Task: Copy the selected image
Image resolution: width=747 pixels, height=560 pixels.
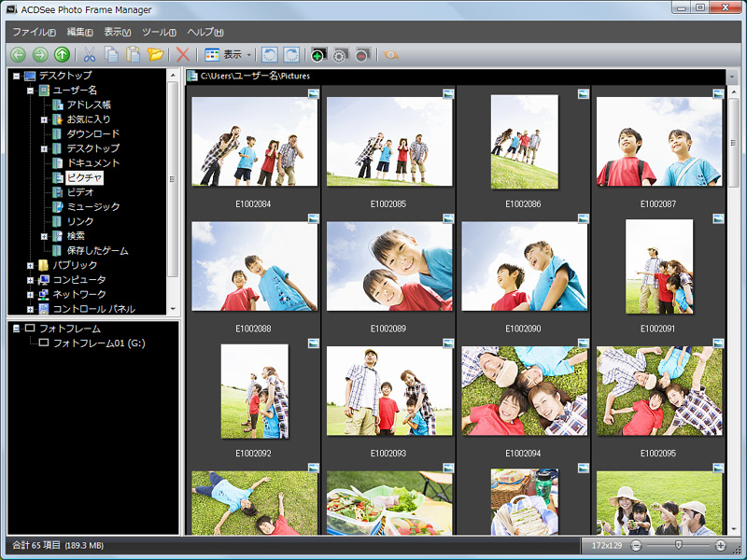Action: [x=110, y=54]
